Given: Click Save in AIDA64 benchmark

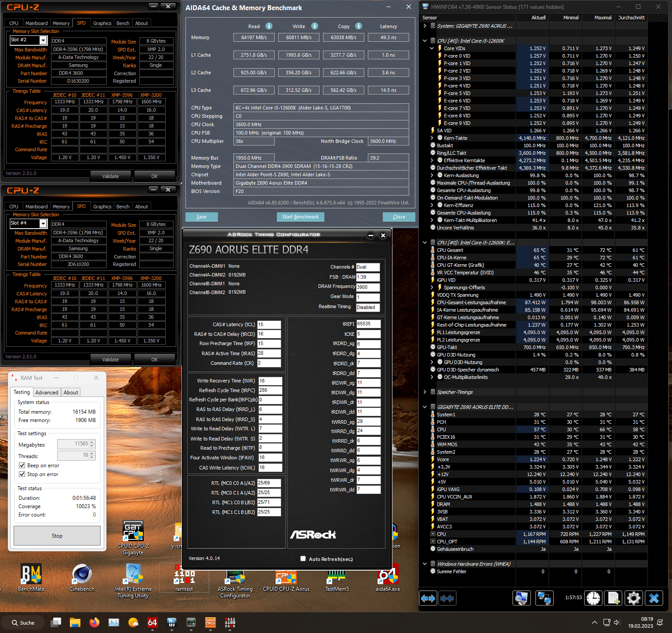Looking at the screenshot, I should click(x=202, y=217).
